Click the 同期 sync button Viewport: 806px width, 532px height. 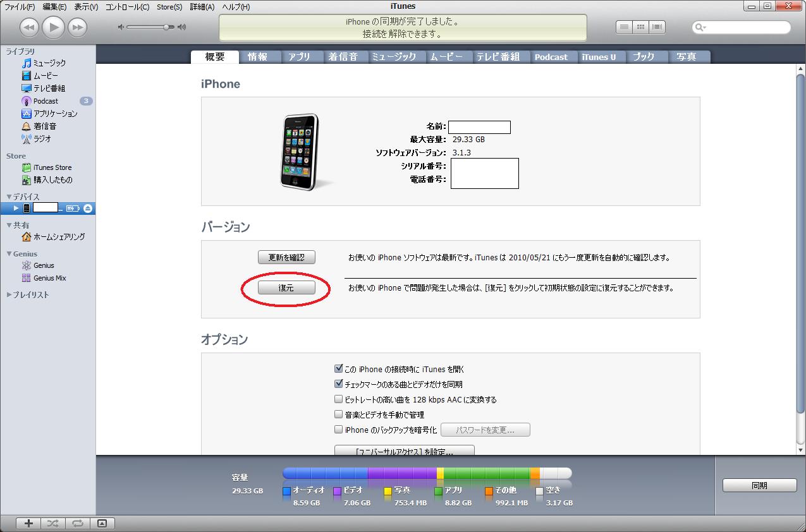pos(760,485)
